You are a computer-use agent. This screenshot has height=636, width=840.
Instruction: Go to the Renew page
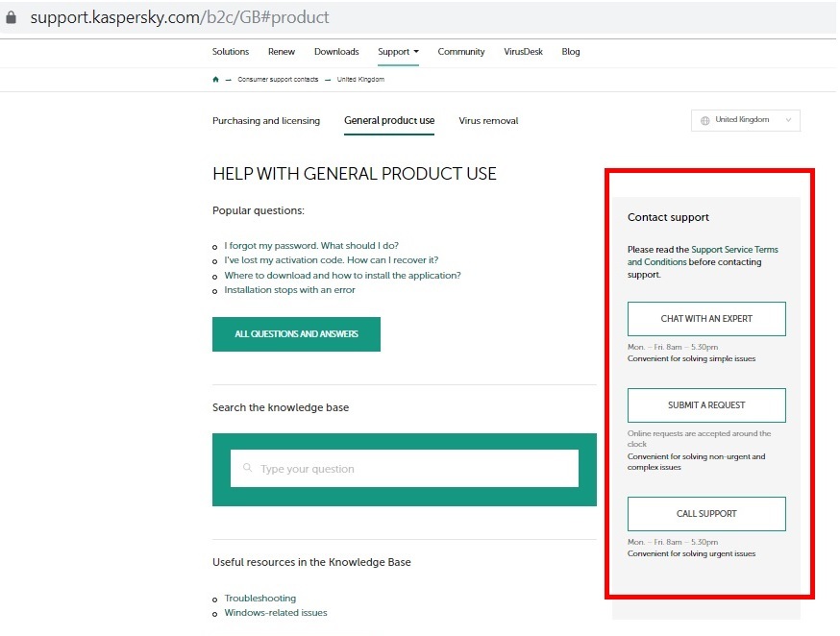pyautogui.click(x=282, y=51)
